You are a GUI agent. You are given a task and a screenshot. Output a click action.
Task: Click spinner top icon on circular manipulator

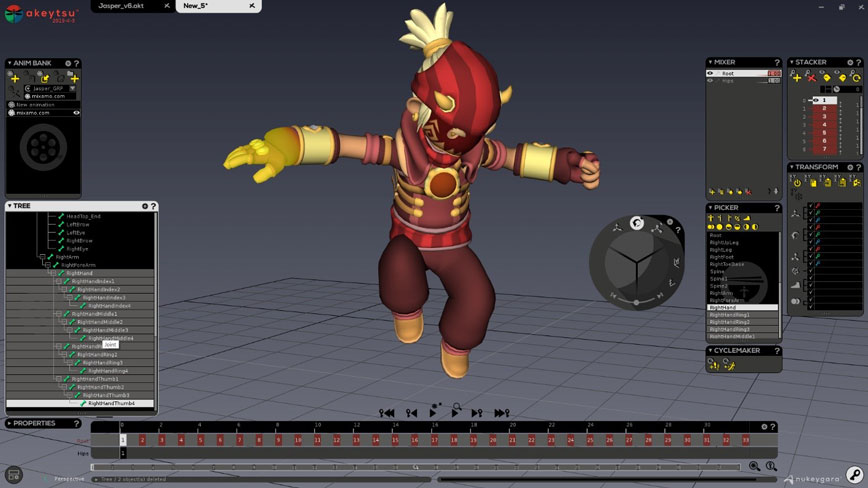point(637,223)
